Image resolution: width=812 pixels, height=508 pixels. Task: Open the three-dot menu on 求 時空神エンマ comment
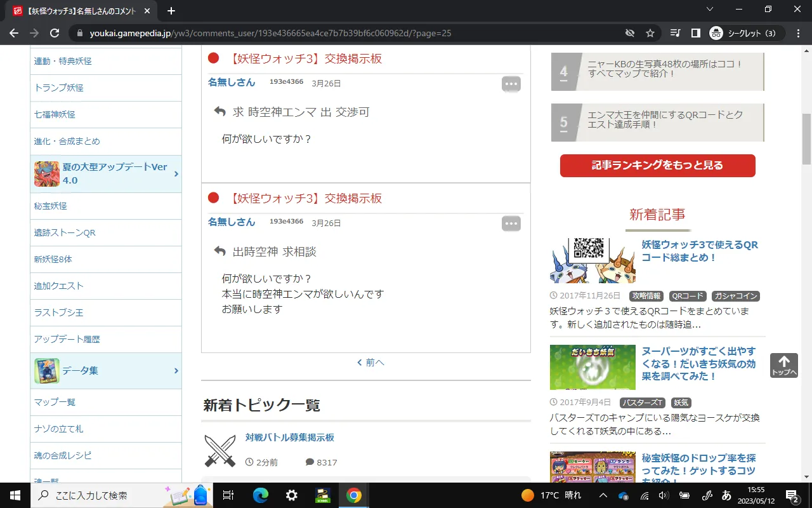coord(511,83)
